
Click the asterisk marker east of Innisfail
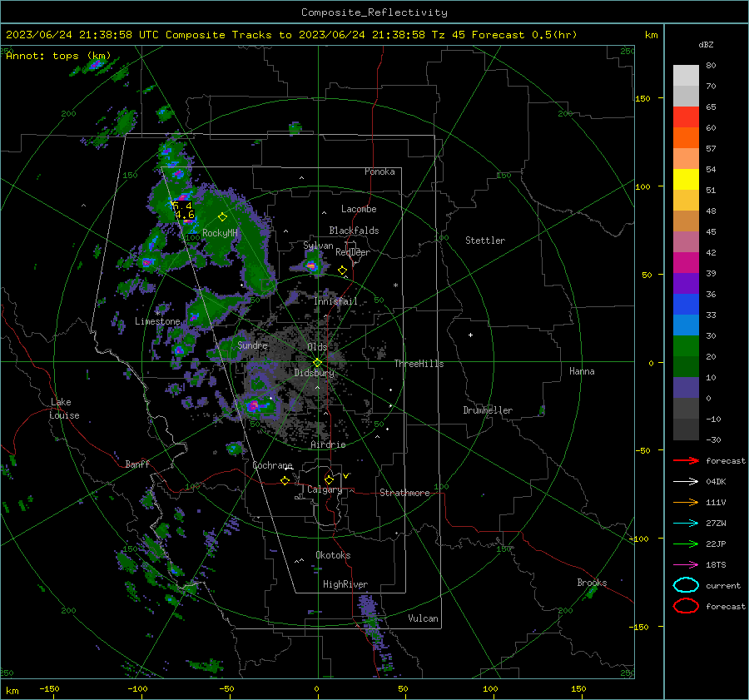[x=395, y=285]
